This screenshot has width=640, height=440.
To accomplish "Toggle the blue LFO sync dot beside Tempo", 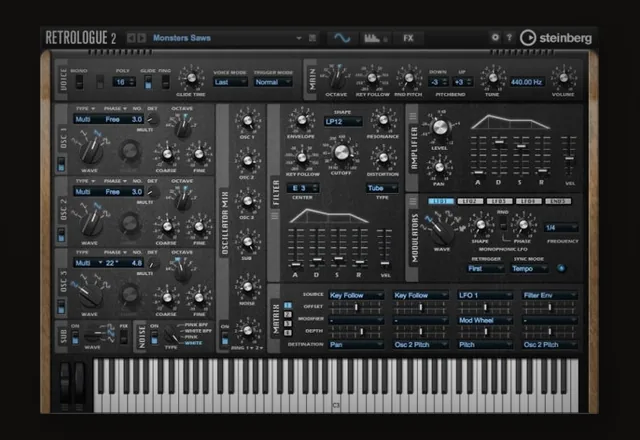I will point(561,268).
